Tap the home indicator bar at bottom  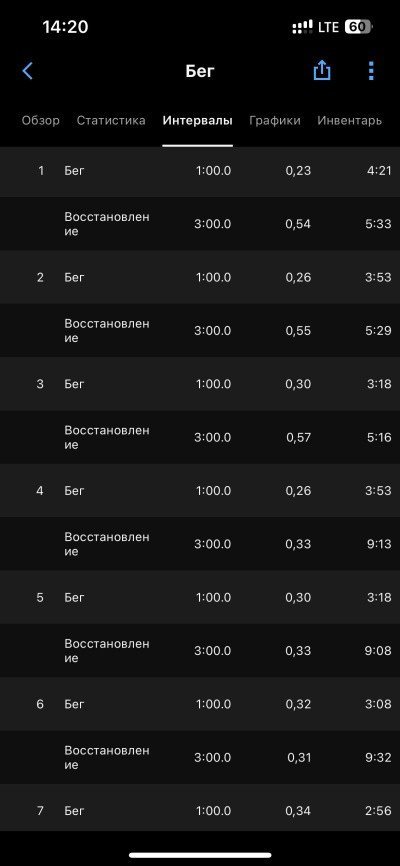(x=200, y=856)
